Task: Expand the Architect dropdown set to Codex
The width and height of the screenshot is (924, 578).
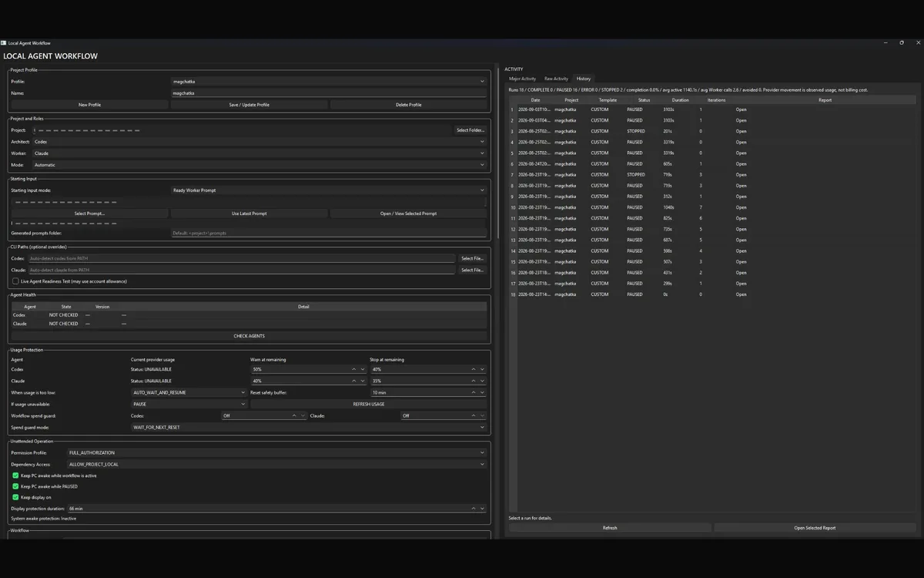Action: 259,142
